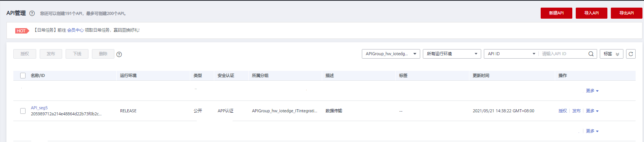Click the 删除 toolbar button
644x142 pixels.
pos(103,54)
